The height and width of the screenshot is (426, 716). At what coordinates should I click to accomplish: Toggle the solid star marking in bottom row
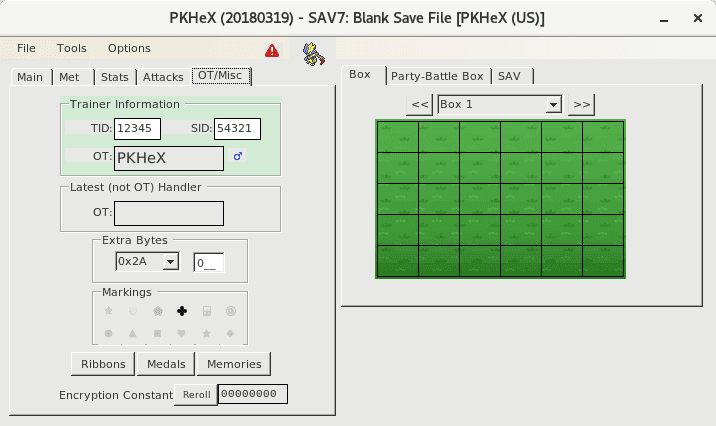tap(206, 333)
